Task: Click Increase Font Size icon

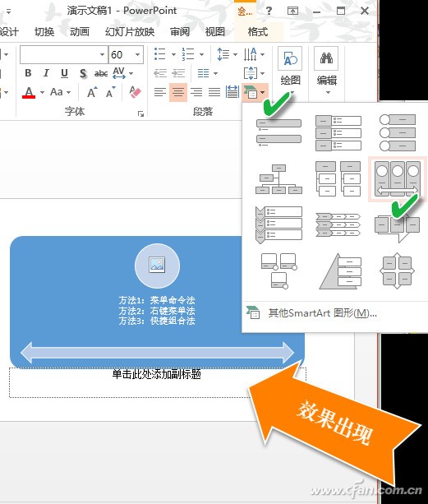Action: [92, 93]
